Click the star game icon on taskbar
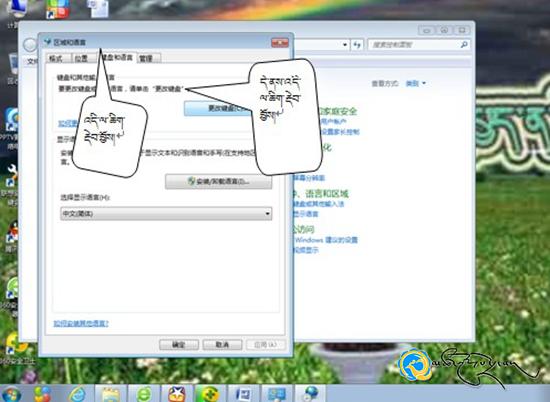This screenshot has height=402, width=550. click(x=176, y=394)
